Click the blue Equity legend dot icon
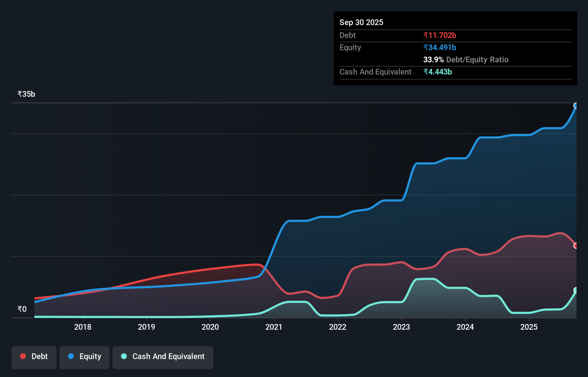 [x=70, y=356]
